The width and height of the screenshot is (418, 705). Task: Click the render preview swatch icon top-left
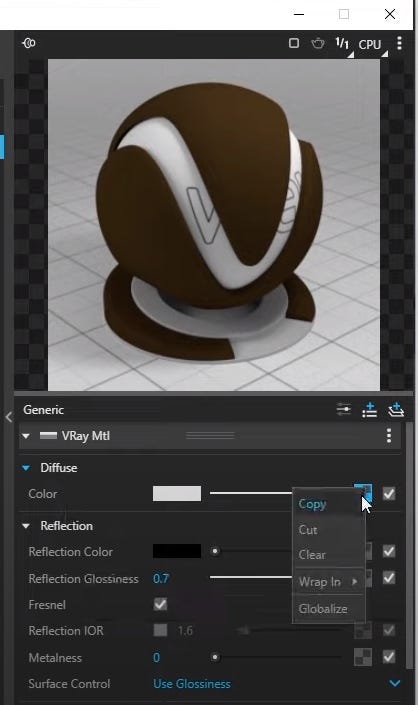(29, 43)
